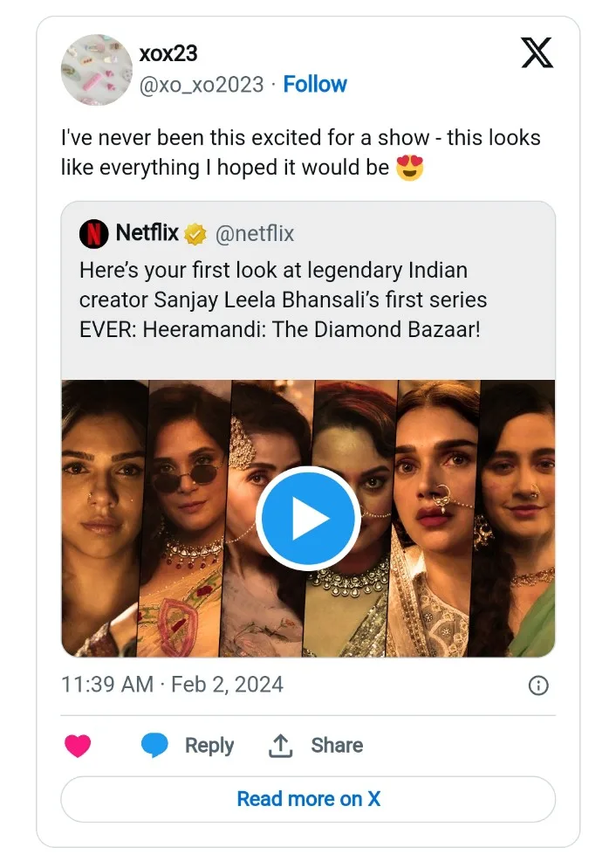Like the tweet with the pink heart

[78, 746]
